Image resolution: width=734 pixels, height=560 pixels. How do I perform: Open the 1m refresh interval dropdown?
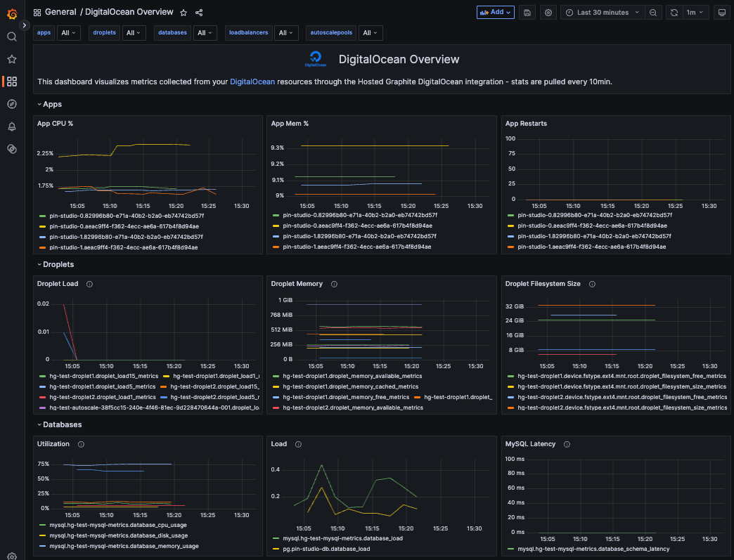click(x=695, y=13)
